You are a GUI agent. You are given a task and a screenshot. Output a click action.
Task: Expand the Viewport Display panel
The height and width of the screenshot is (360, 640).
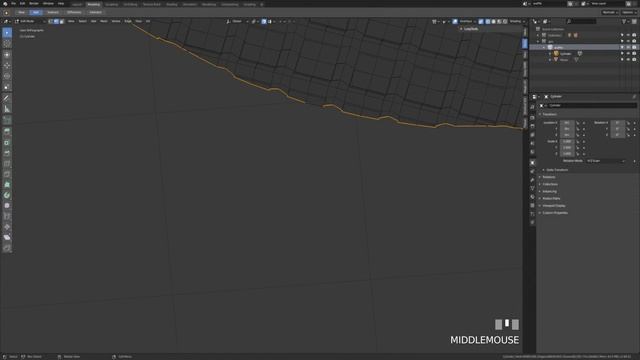553,206
